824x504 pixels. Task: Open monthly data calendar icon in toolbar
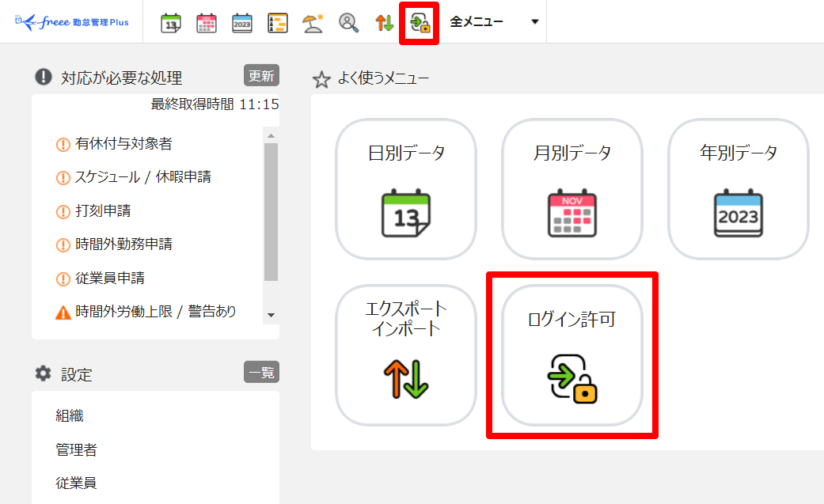click(x=207, y=23)
